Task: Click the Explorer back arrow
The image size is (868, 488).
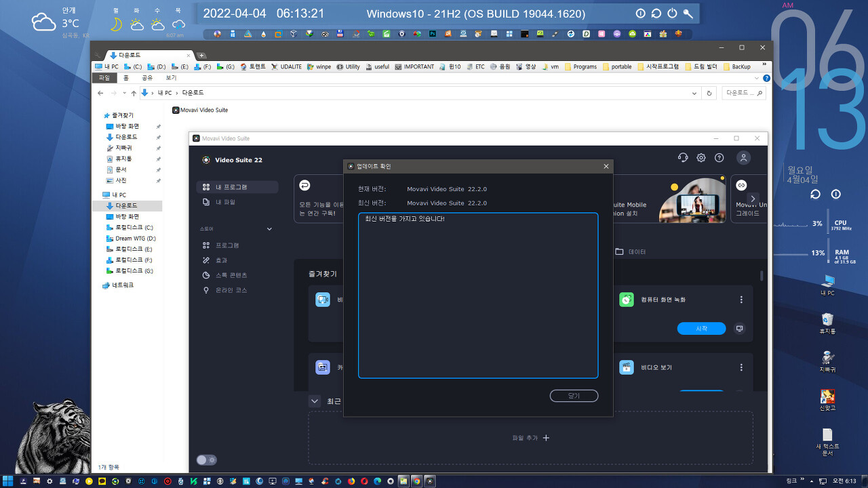Action: point(100,93)
